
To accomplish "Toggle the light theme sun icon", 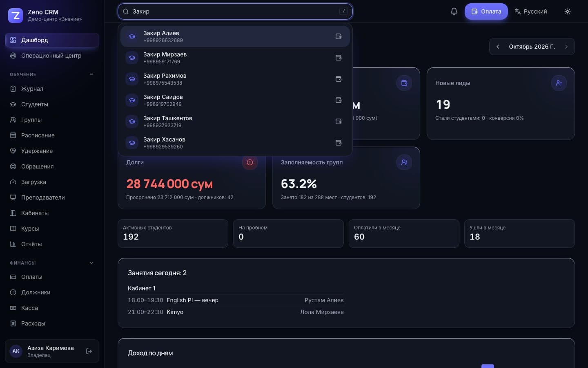I will (x=567, y=11).
